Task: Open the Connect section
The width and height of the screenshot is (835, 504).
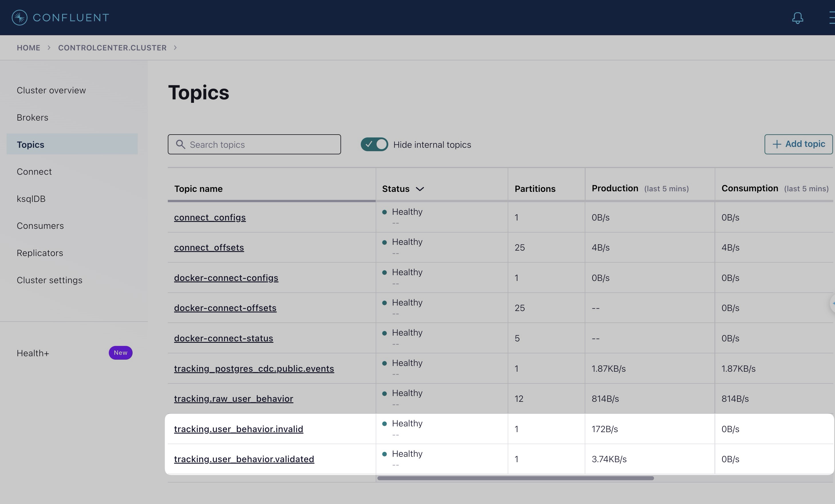Action: 34,172
